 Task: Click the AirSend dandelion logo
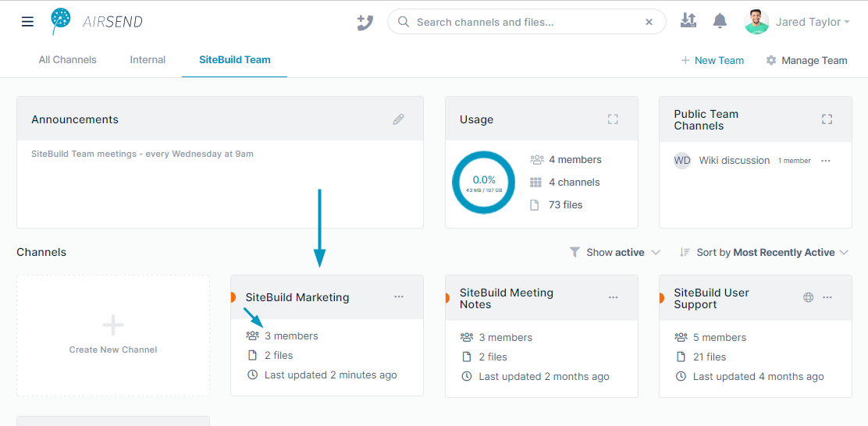pos(60,22)
